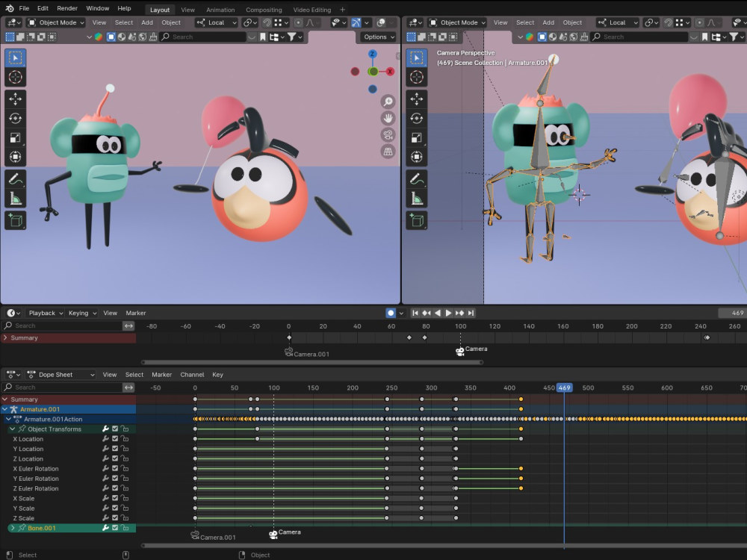Switch perspective/orthographic grid icon in left viewport

tap(388, 152)
